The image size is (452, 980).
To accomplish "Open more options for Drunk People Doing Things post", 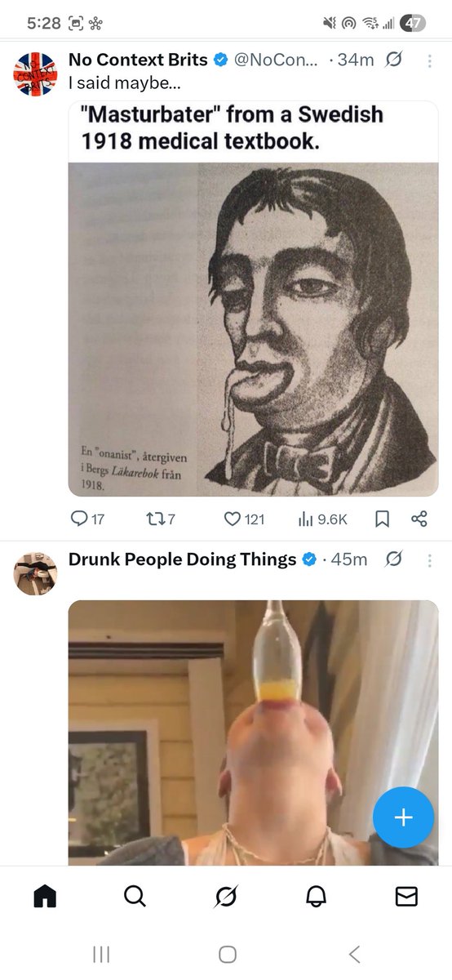I will point(429,560).
